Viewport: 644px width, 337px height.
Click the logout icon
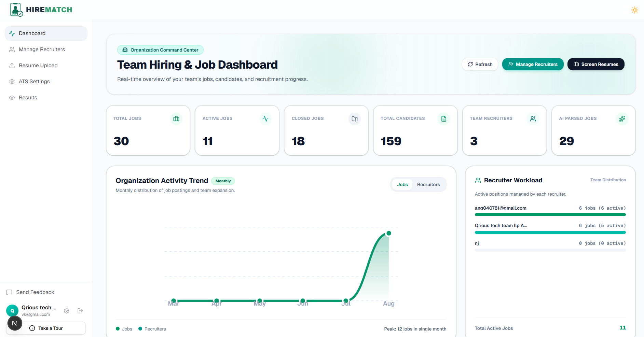(80, 311)
